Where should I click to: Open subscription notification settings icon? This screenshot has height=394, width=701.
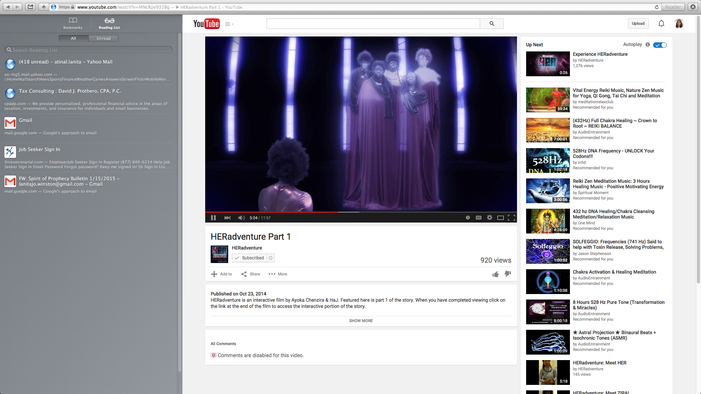tap(270, 258)
